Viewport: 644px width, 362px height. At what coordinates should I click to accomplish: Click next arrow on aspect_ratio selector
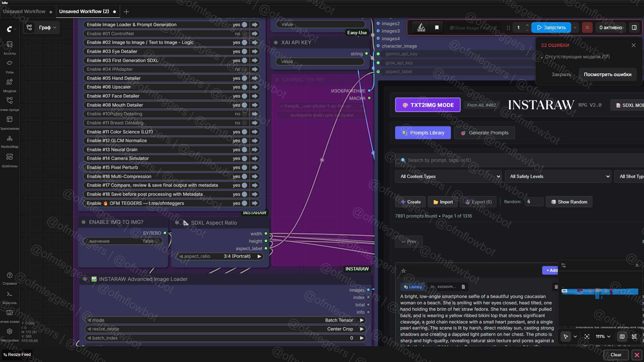(x=259, y=256)
